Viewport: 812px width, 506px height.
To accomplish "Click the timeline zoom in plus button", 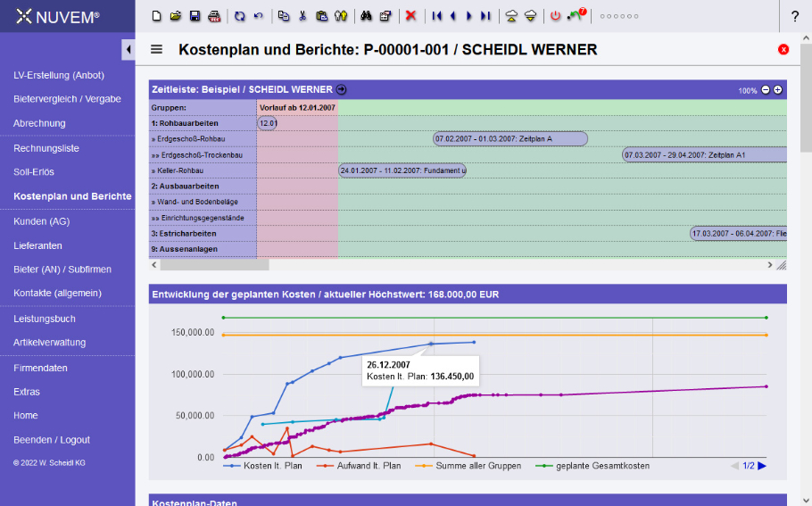I will tap(777, 90).
